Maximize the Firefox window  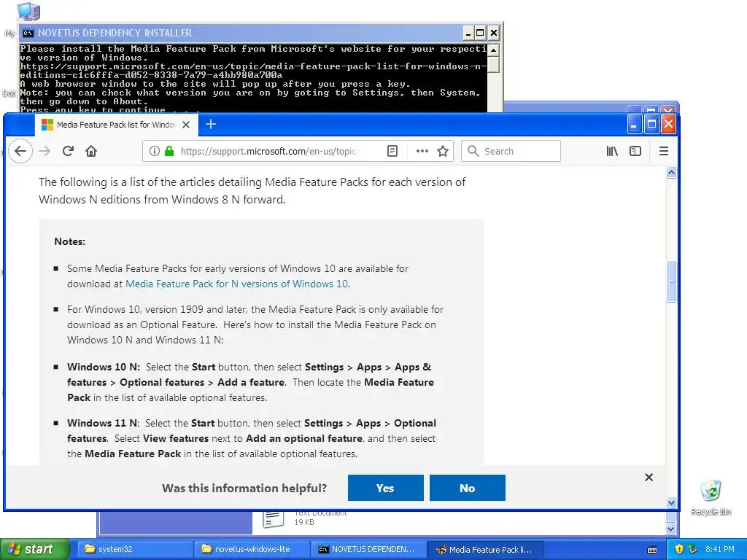(x=651, y=125)
